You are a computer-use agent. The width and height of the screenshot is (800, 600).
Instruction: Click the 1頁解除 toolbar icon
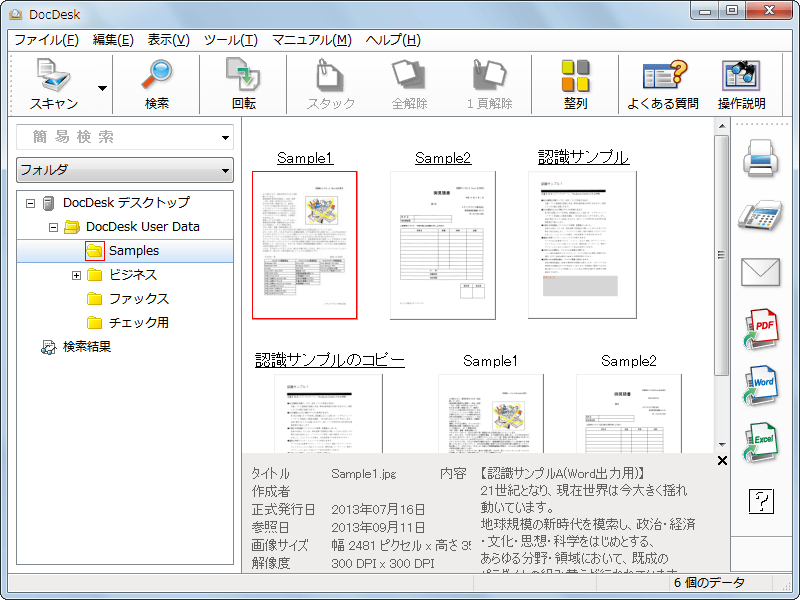click(x=489, y=76)
